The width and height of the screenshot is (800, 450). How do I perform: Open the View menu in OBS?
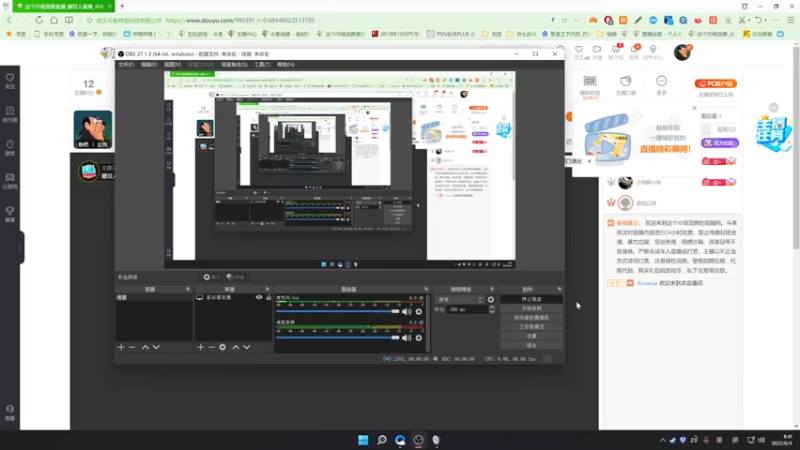pyautogui.click(x=172, y=65)
